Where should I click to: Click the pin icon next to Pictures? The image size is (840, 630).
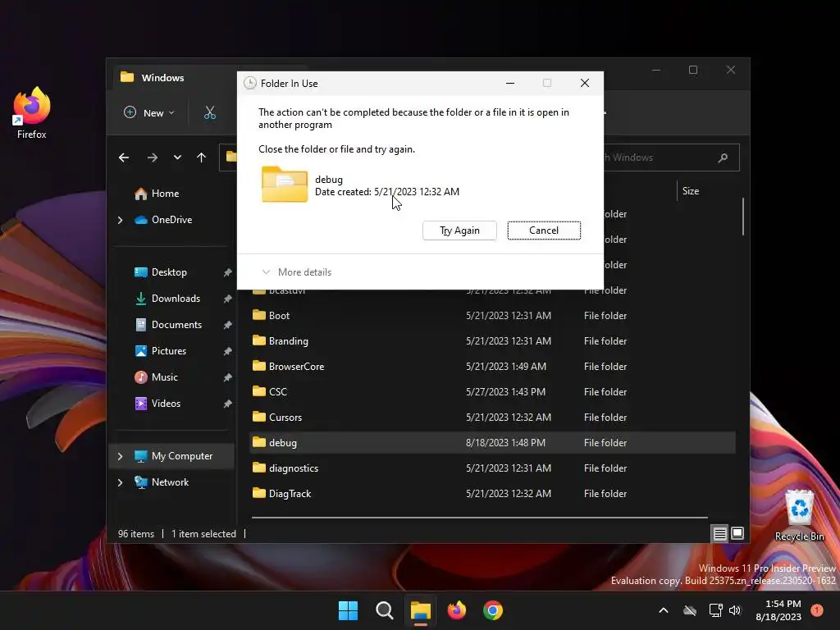pos(227,351)
